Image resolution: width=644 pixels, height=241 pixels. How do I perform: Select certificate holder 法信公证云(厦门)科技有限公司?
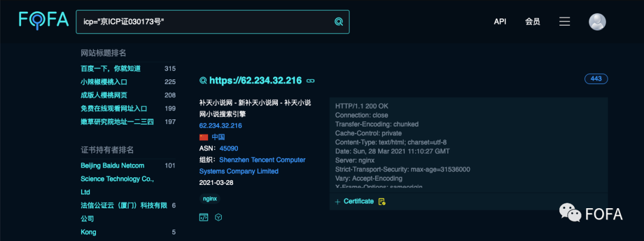coord(123,212)
